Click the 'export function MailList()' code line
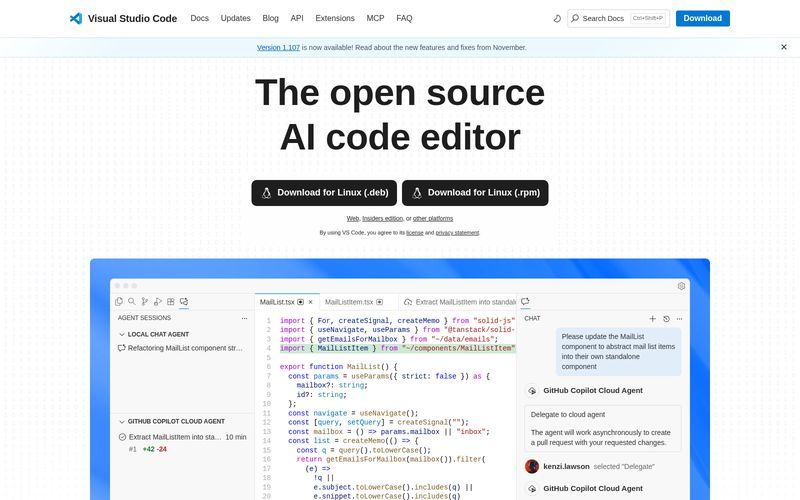 tap(338, 367)
